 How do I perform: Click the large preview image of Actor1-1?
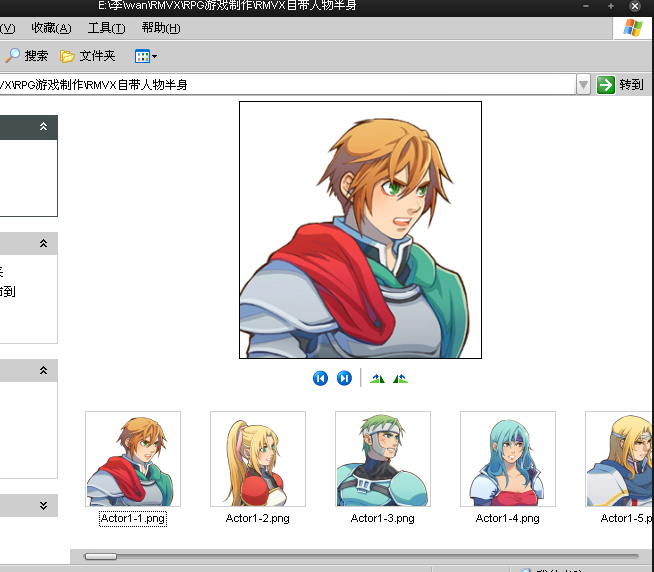360,230
